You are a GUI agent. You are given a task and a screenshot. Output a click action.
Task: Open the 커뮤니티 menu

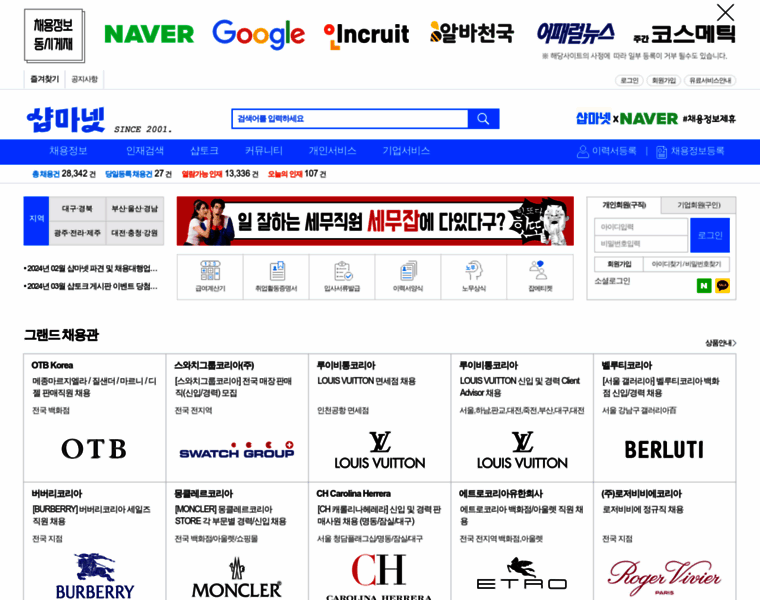[x=264, y=151]
